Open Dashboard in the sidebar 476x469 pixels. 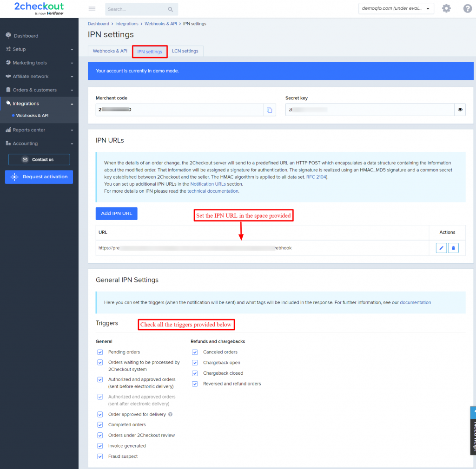coord(26,36)
